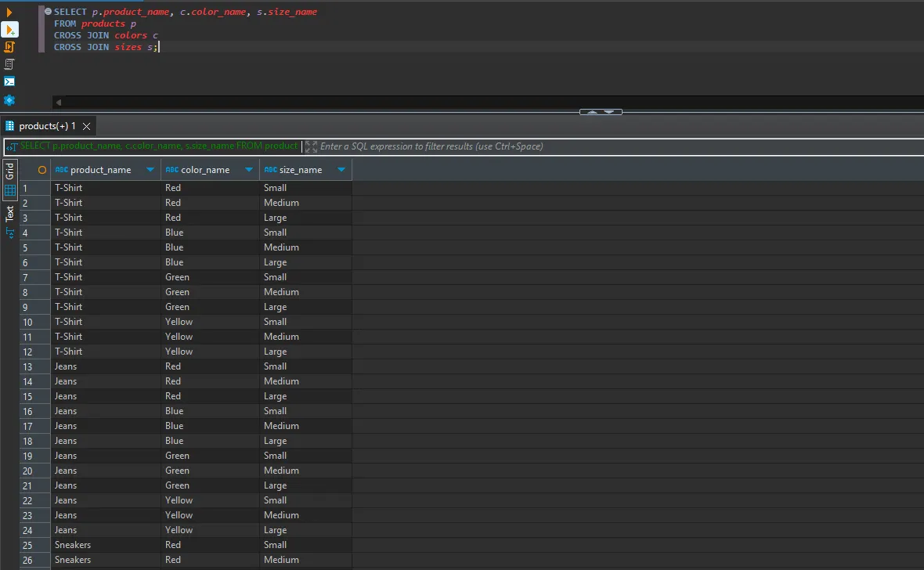The height and width of the screenshot is (570, 924).
Task: Select the Red cell in row 2
Action: (210, 202)
